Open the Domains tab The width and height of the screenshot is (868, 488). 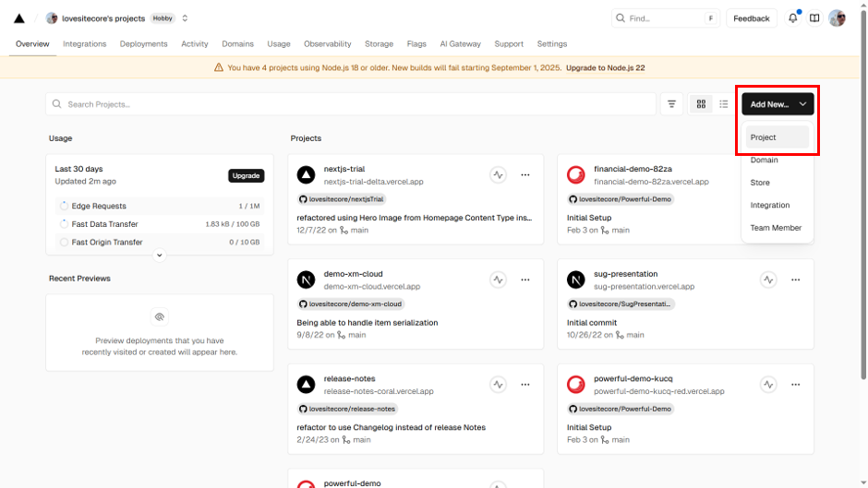[237, 43]
